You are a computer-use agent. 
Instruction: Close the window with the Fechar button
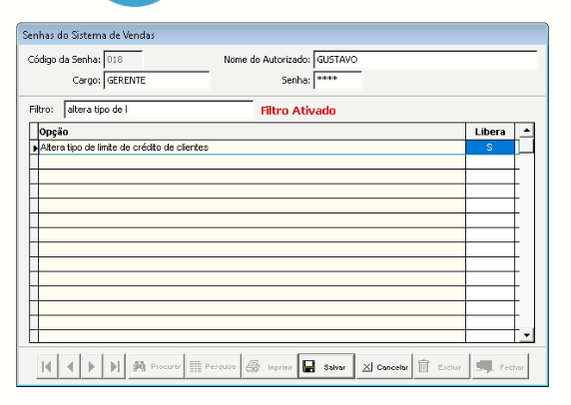click(500, 366)
